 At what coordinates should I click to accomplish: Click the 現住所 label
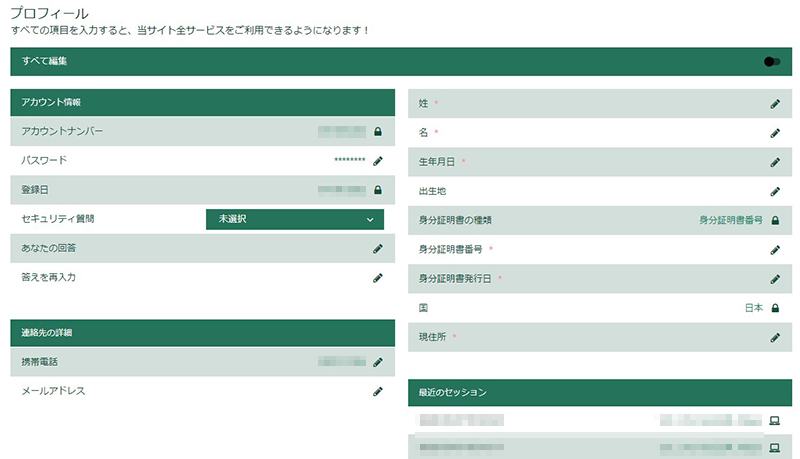(x=432, y=337)
